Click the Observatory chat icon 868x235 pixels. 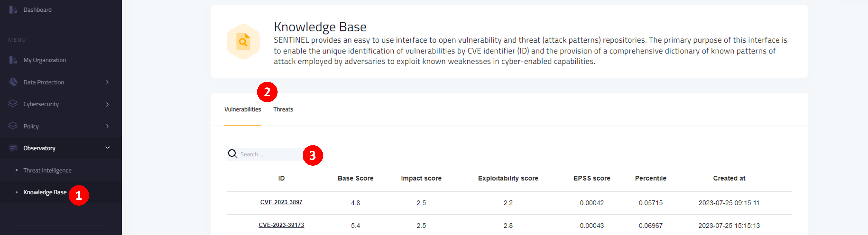click(x=13, y=148)
